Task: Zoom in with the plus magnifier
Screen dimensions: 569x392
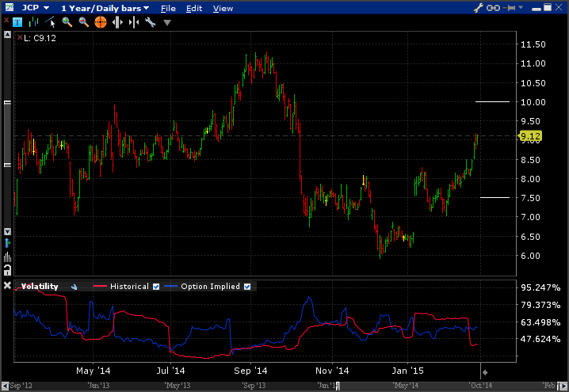Action: click(67, 22)
